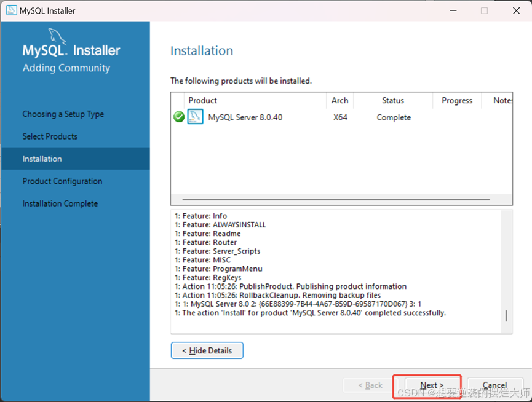Minimize the MySQL Installer window
The width and height of the screenshot is (532, 402).
(453, 10)
